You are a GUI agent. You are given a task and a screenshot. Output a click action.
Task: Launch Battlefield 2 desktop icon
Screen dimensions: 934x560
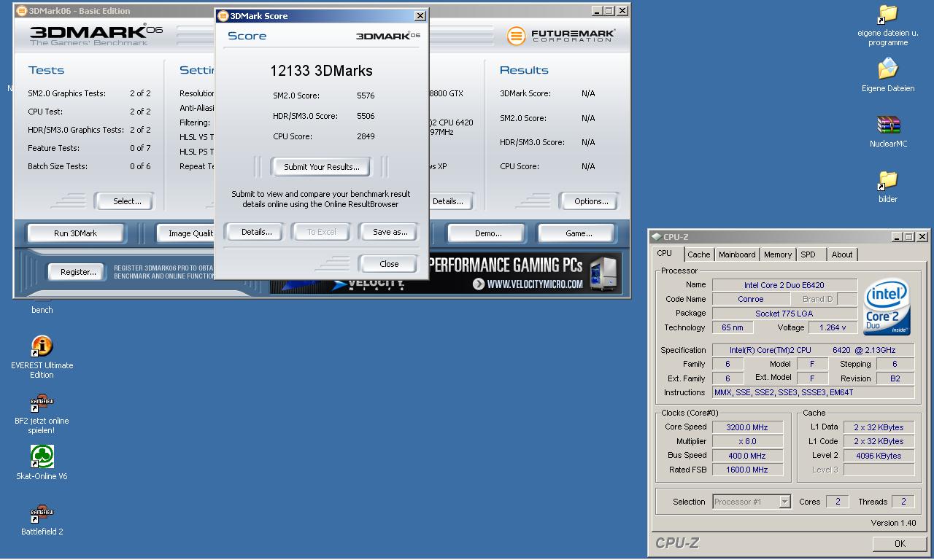(42, 513)
